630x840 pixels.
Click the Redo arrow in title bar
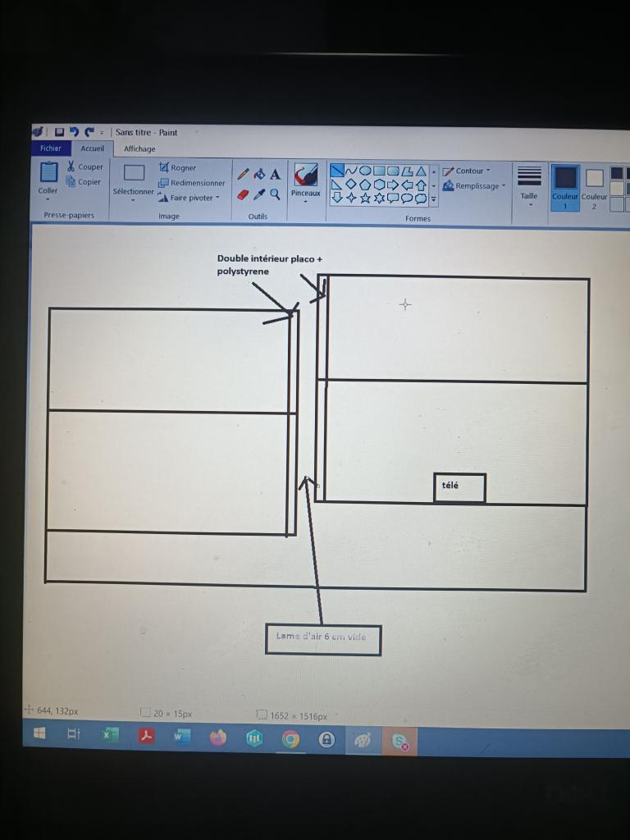[89, 132]
